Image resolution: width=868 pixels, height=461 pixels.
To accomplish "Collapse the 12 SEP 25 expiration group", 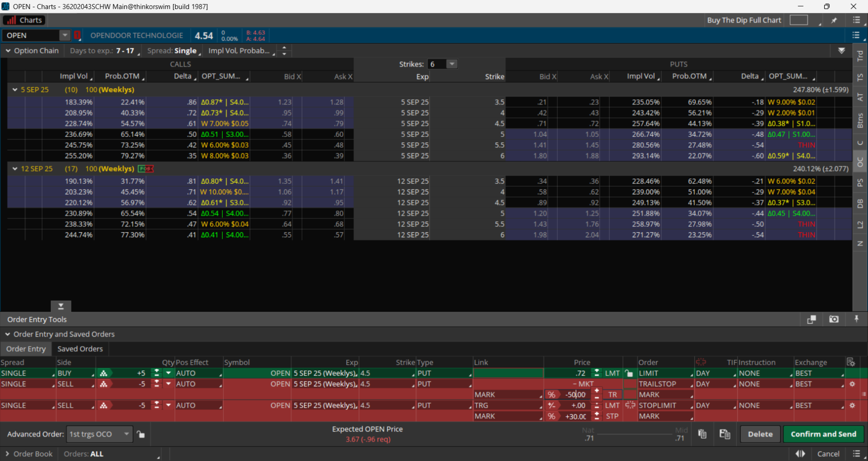I will [15, 169].
